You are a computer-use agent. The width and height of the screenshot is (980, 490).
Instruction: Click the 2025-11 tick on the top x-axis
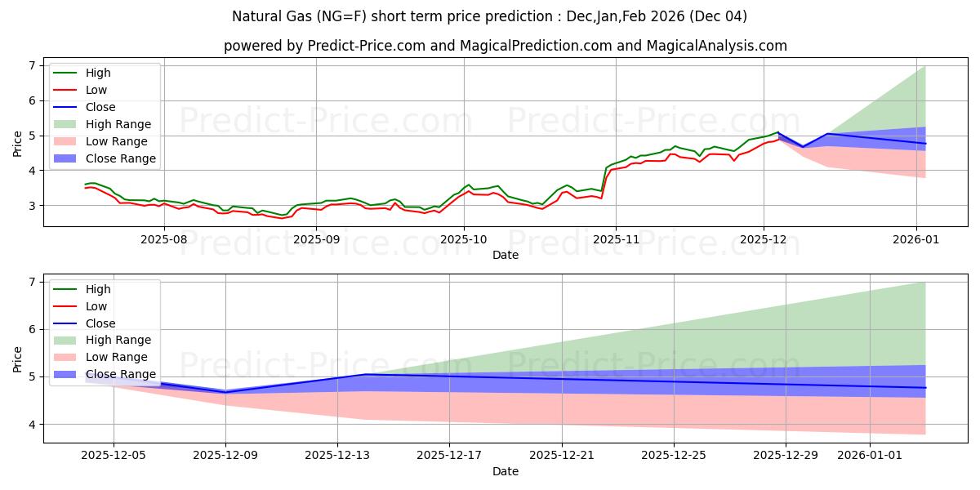pos(615,239)
